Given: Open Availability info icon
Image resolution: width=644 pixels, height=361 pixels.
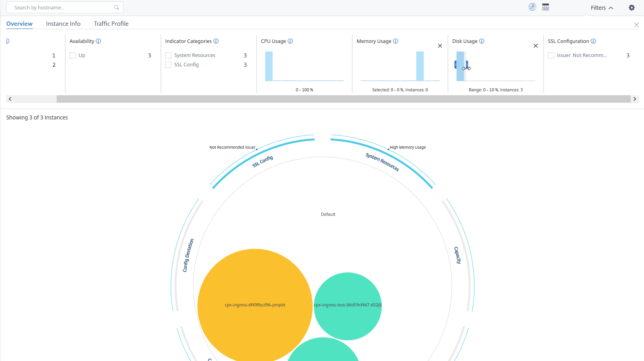Looking at the screenshot, I should 98,41.
